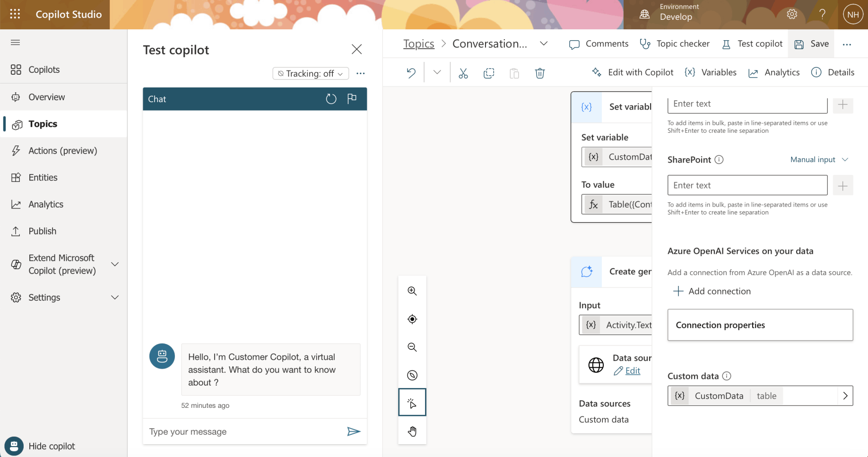Select the Activity.Text input variable

(616, 325)
